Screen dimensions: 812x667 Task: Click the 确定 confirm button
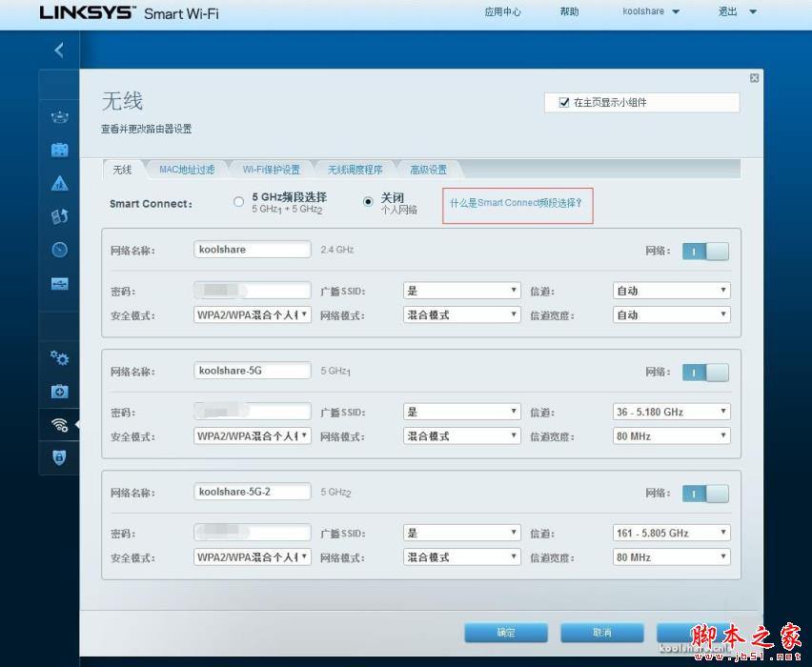click(506, 633)
